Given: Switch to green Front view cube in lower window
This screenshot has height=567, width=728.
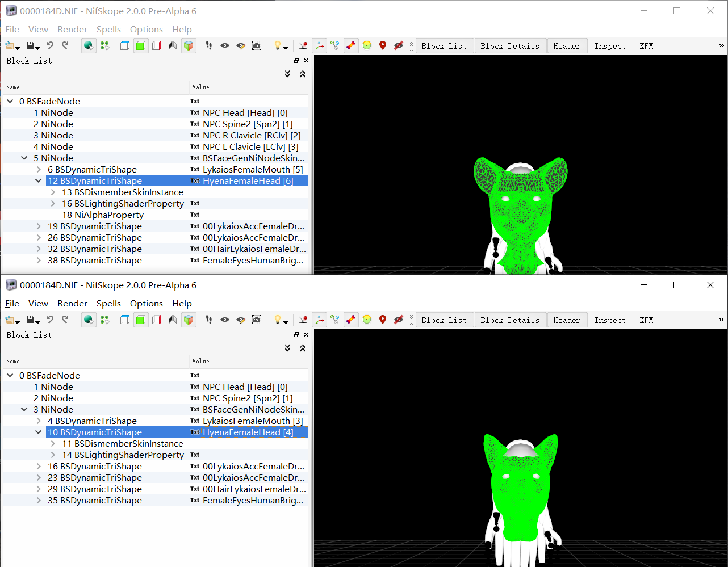Looking at the screenshot, I should [141, 320].
